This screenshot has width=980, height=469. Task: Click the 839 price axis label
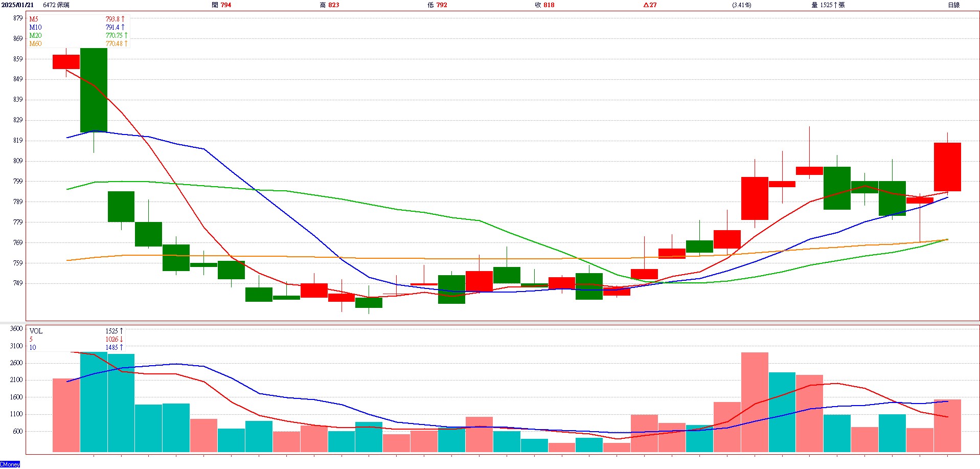click(x=18, y=100)
